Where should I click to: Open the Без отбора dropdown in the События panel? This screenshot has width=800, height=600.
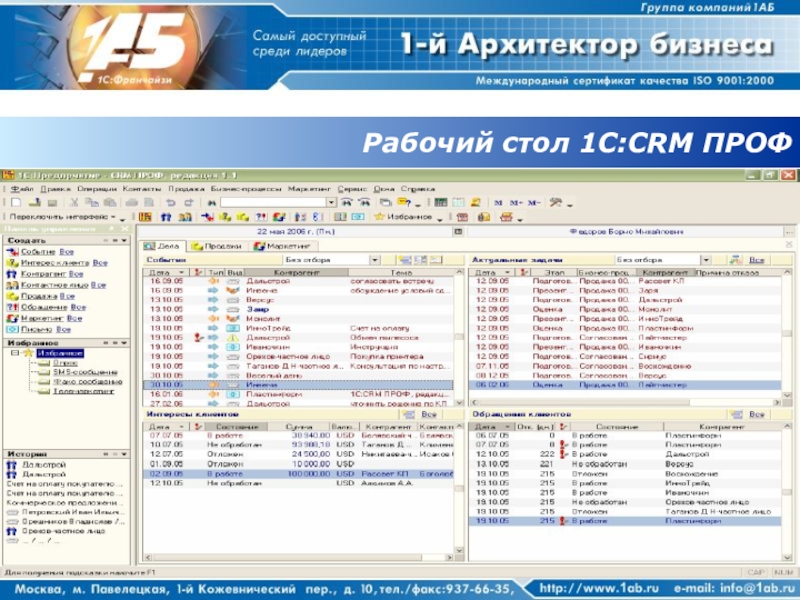[x=375, y=260]
